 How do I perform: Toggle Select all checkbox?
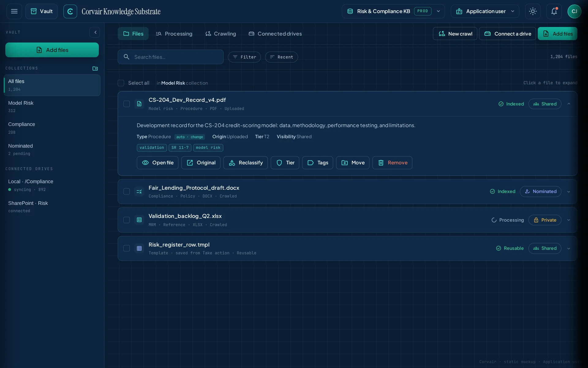(121, 83)
